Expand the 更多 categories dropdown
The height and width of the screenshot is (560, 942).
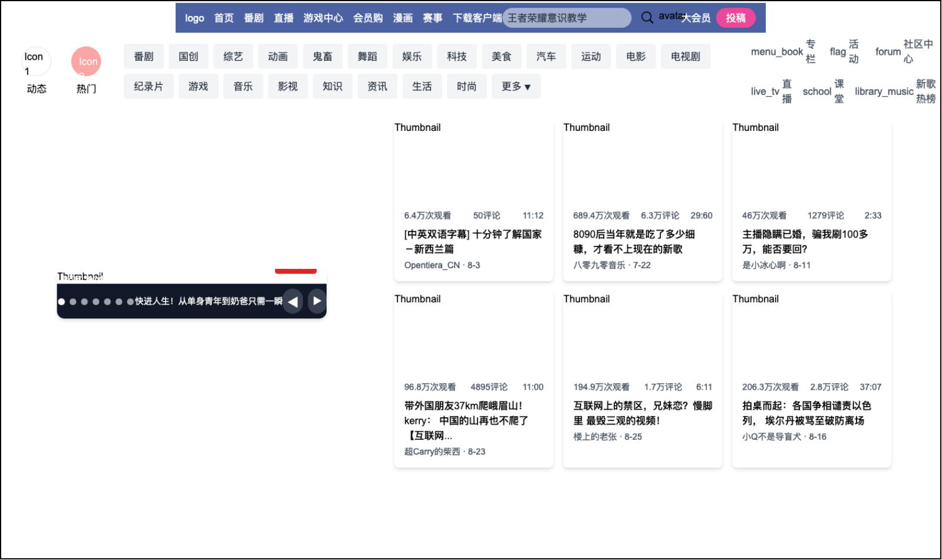516,87
